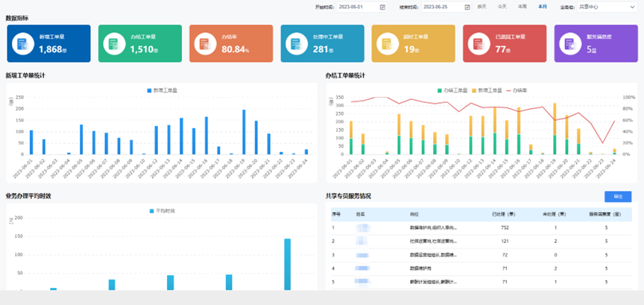
Task: Click the blurred name in row 5
Action: 363,282
